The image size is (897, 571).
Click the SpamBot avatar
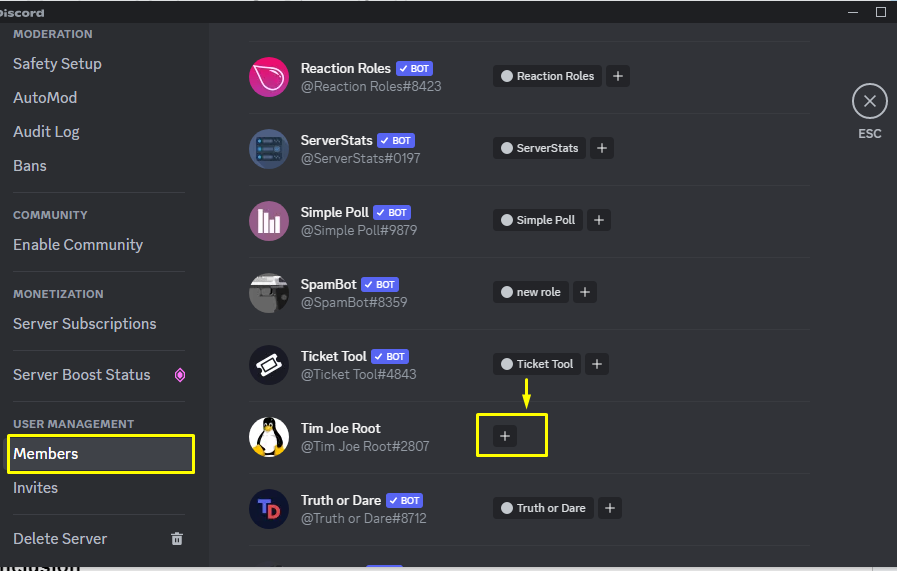[269, 293]
